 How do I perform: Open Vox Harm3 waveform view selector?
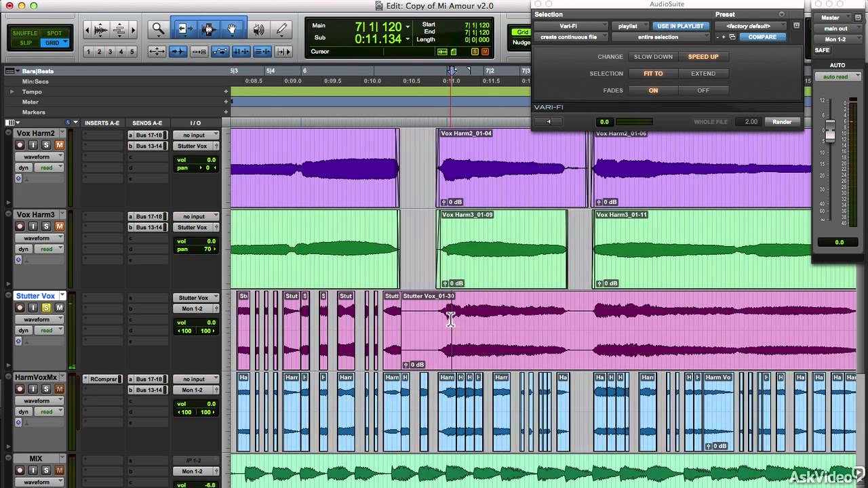pyautogui.click(x=39, y=238)
